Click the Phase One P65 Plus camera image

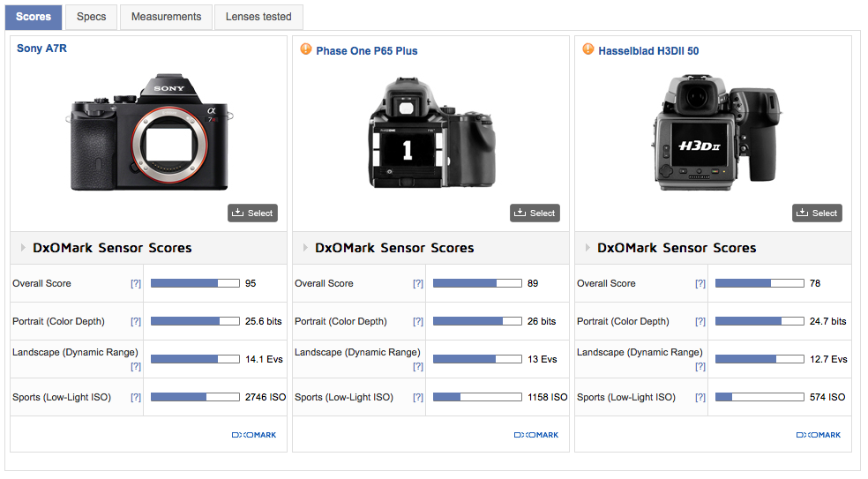431,133
